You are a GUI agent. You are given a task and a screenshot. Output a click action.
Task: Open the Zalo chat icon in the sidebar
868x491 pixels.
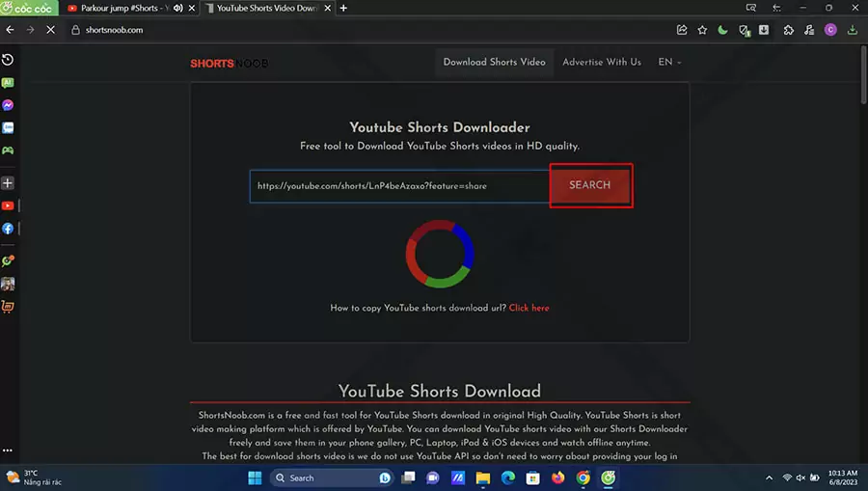(x=8, y=128)
